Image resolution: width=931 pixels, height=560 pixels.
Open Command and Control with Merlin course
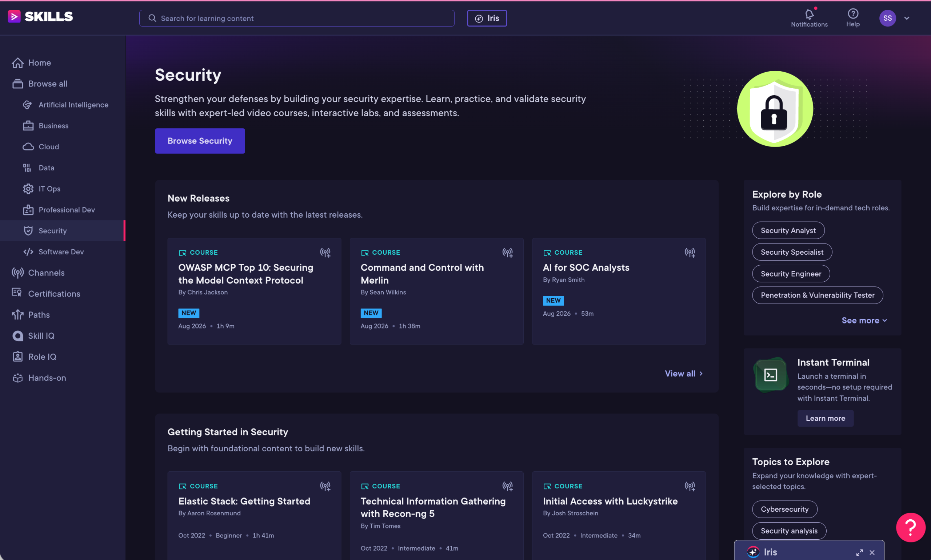(x=422, y=274)
